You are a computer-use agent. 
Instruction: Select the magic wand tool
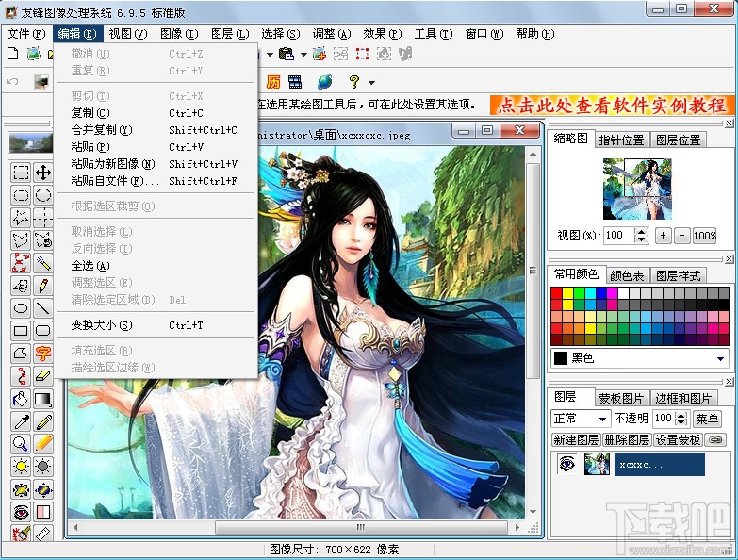(x=43, y=263)
